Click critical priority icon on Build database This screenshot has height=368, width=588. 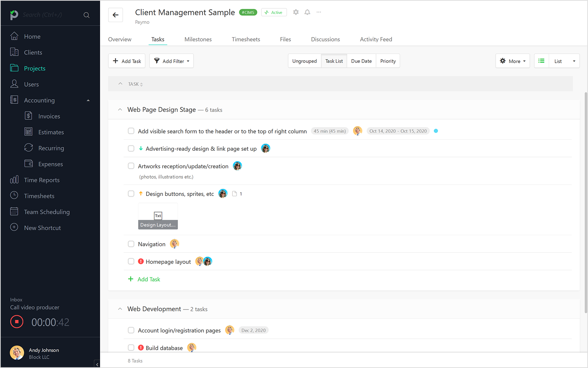(x=141, y=348)
